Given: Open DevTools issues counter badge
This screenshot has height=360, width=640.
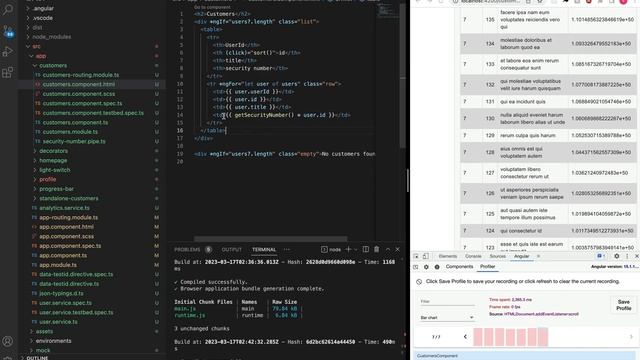Looking at the screenshot, I should click(x=600, y=256).
